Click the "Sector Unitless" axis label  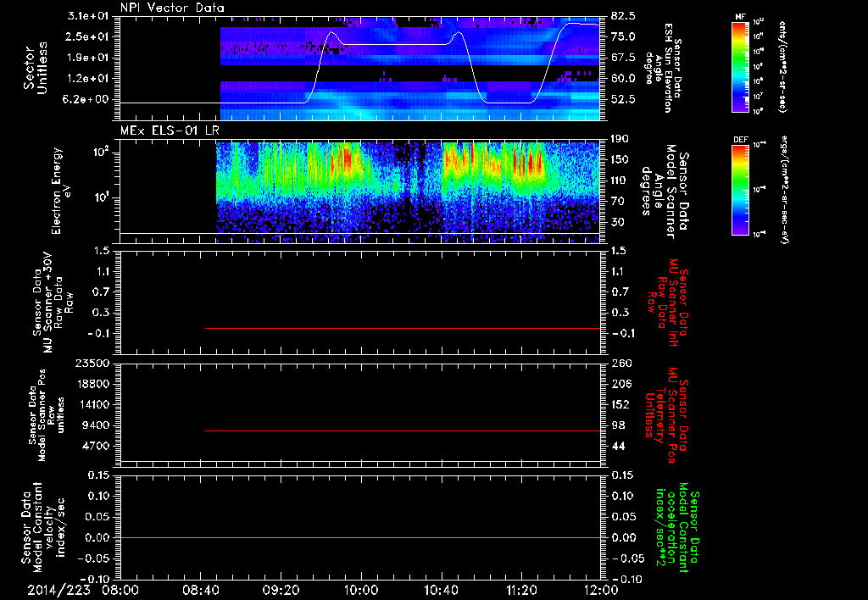[x=36, y=68]
